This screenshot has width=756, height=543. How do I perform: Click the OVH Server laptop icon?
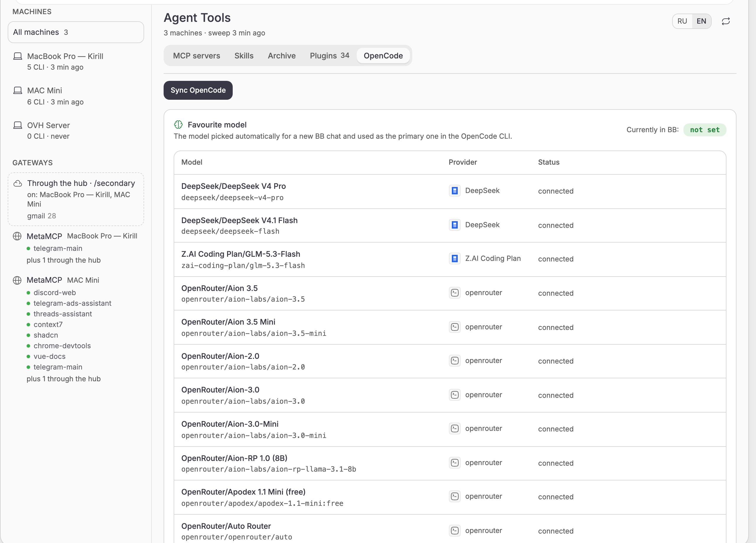point(18,125)
